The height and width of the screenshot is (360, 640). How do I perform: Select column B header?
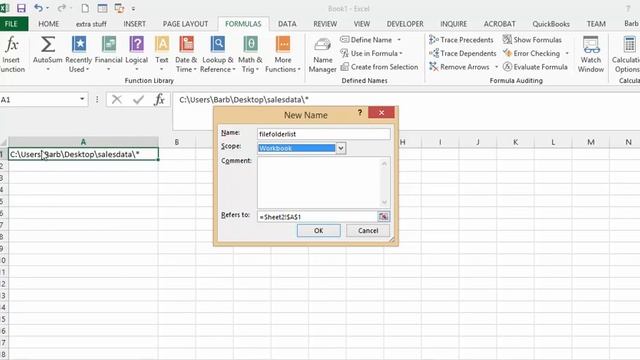[x=177, y=142]
